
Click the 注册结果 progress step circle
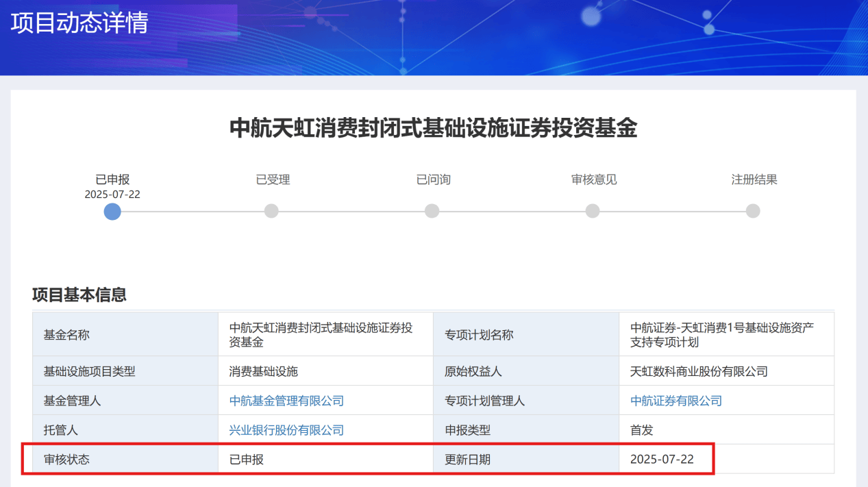click(x=753, y=211)
